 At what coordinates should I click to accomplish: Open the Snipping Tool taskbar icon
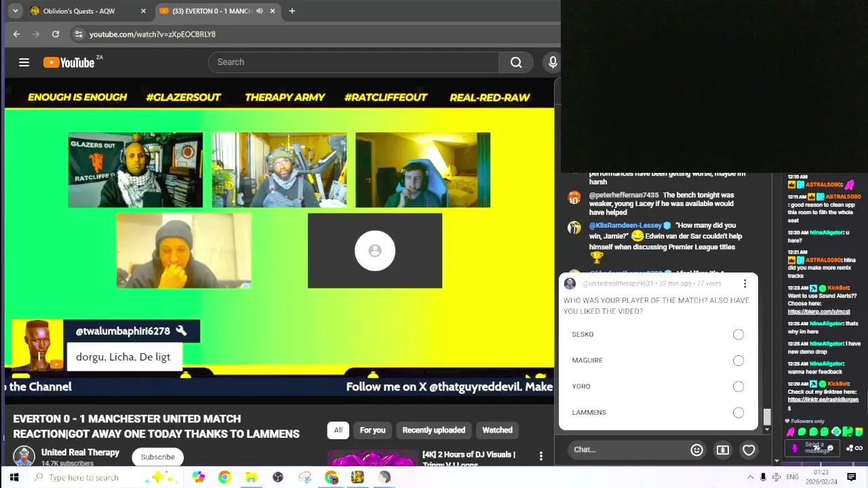point(304,477)
